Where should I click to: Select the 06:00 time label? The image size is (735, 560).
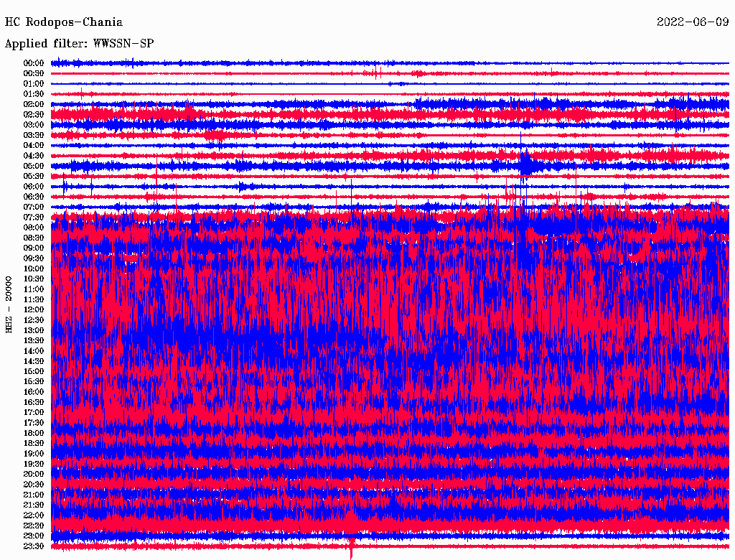(34, 187)
